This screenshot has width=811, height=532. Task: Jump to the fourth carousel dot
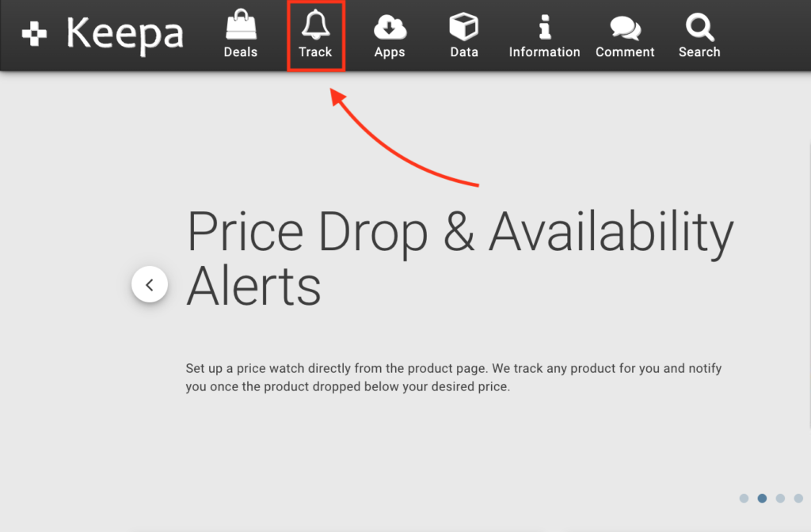[x=798, y=498]
